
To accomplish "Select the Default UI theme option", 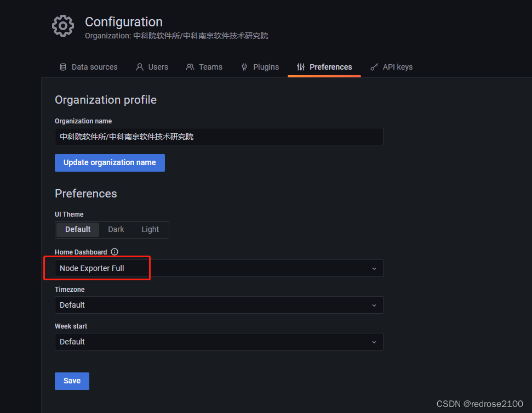I will point(78,229).
